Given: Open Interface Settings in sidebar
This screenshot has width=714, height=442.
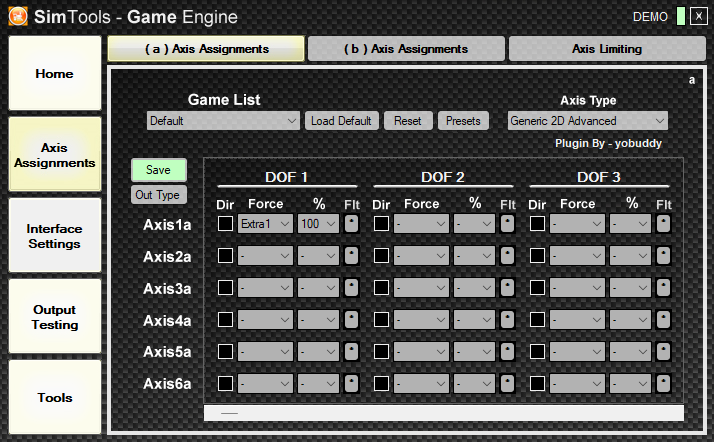Looking at the screenshot, I should click(x=55, y=235).
